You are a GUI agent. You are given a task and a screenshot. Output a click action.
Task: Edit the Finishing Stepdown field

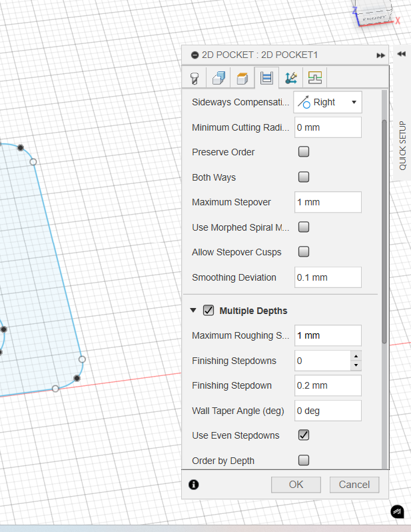click(x=328, y=385)
